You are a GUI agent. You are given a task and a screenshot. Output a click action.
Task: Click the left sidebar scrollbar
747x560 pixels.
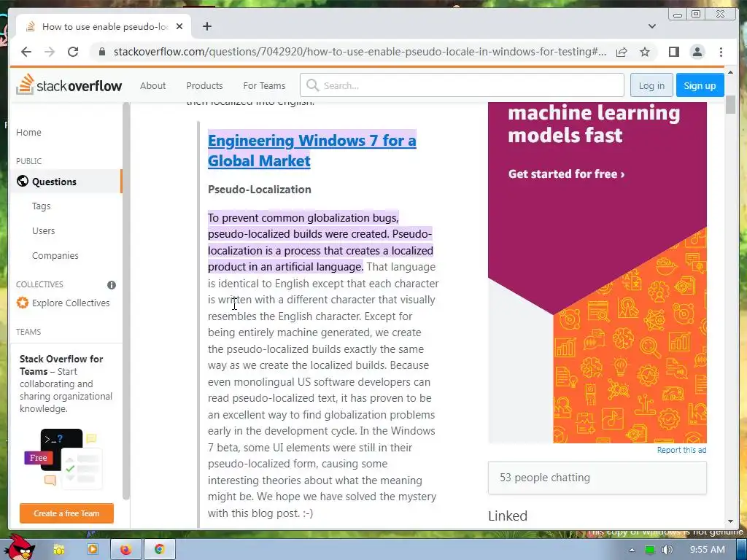click(x=125, y=301)
